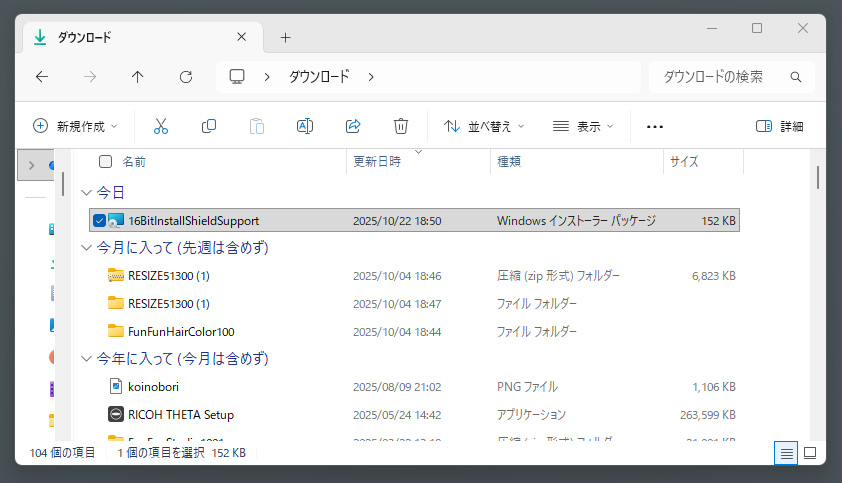The image size is (842, 483).
Task: Sort by the 更新日時 column header
Action: (x=377, y=161)
